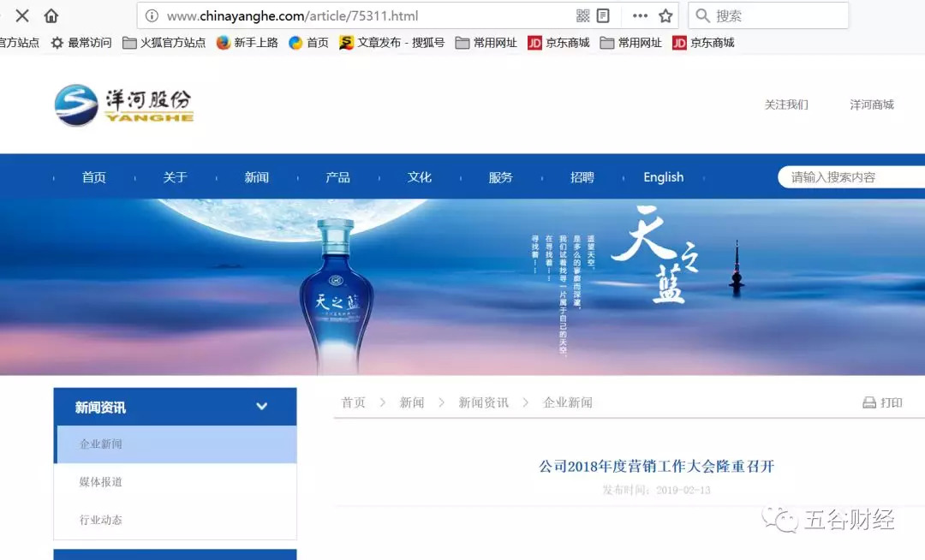The width and height of the screenshot is (925, 560).
Task: Toggle reader view icon
Action: (x=603, y=16)
